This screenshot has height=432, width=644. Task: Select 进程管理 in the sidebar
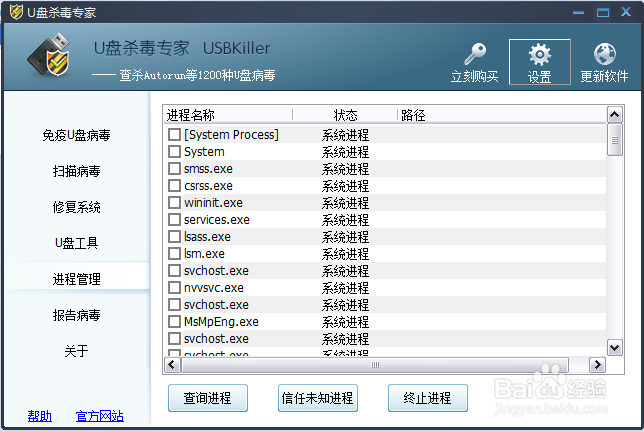pos(76,279)
